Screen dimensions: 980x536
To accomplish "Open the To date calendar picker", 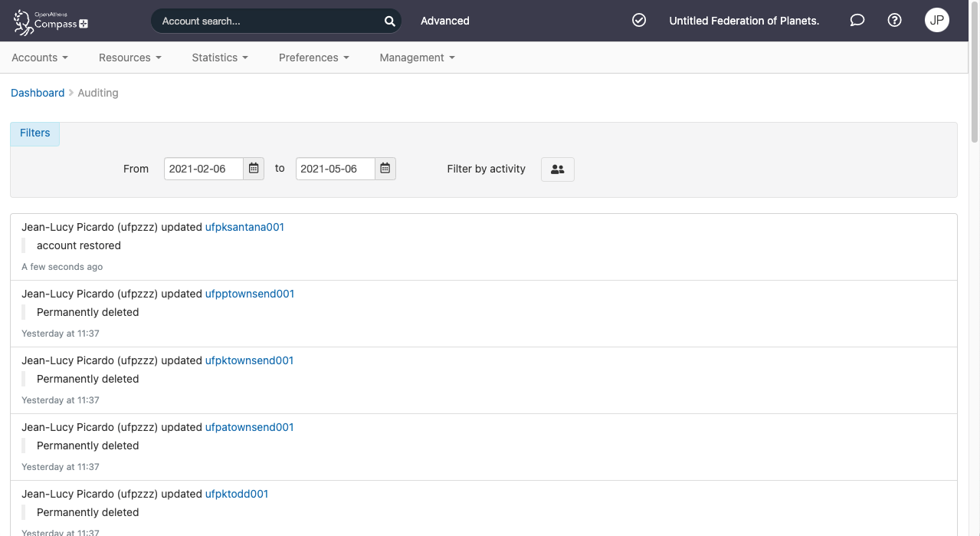I will coord(385,169).
